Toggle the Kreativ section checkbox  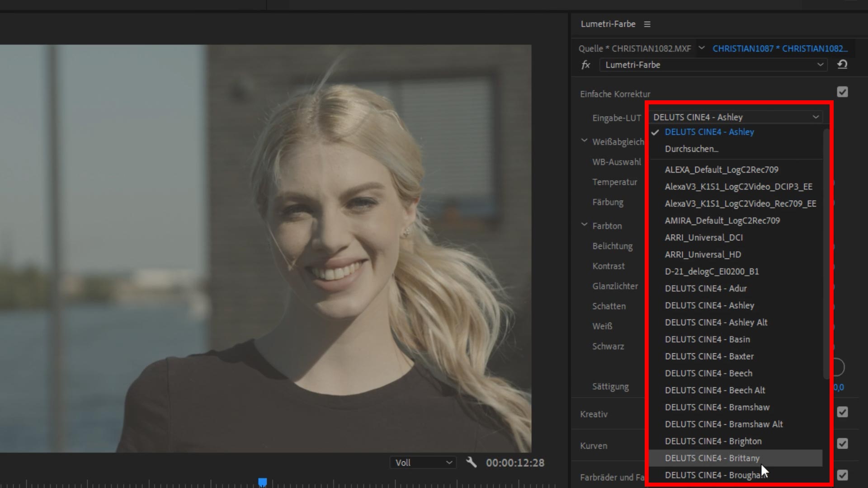[842, 412]
